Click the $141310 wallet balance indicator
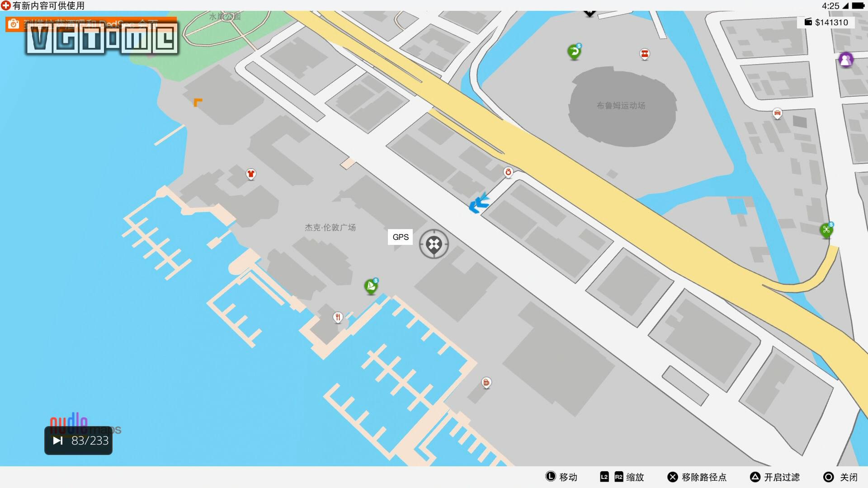The height and width of the screenshot is (488, 868). [x=826, y=22]
